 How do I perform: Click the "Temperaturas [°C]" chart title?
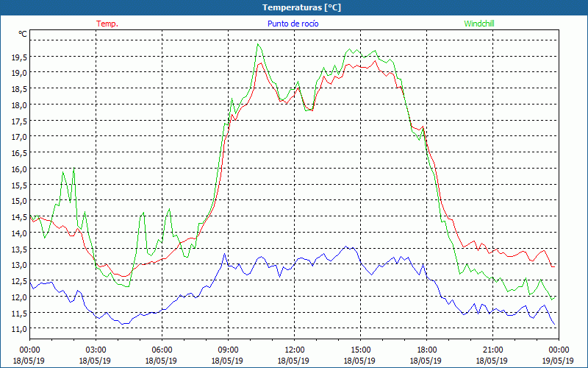(x=301, y=7)
